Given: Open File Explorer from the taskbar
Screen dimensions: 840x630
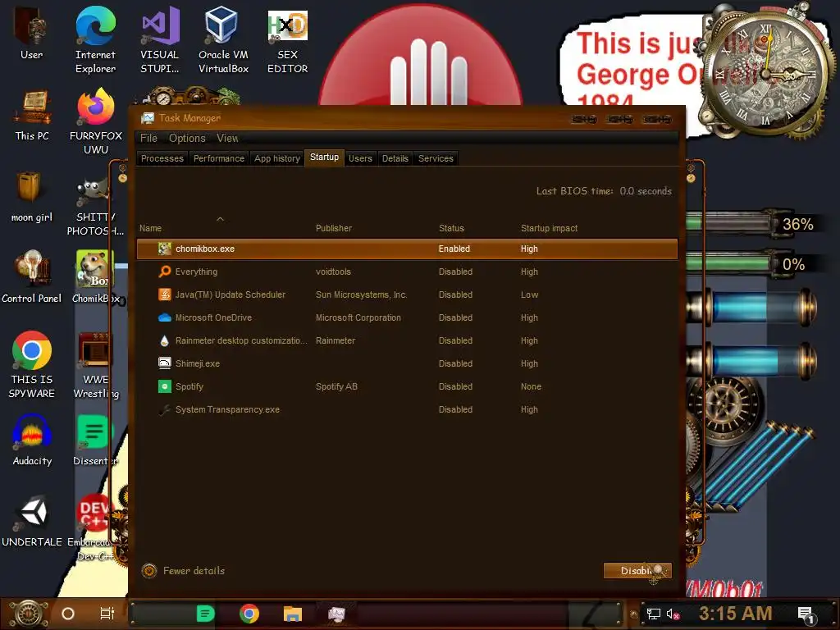Looking at the screenshot, I should 293,614.
